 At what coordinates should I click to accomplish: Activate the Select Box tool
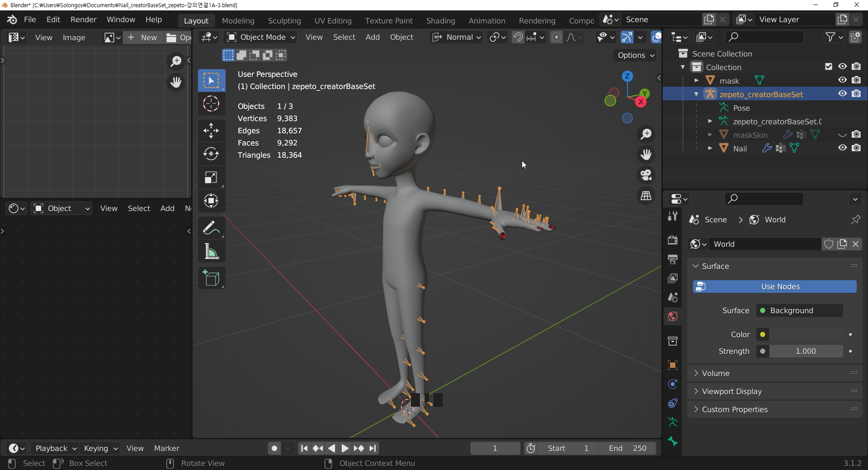click(x=211, y=80)
